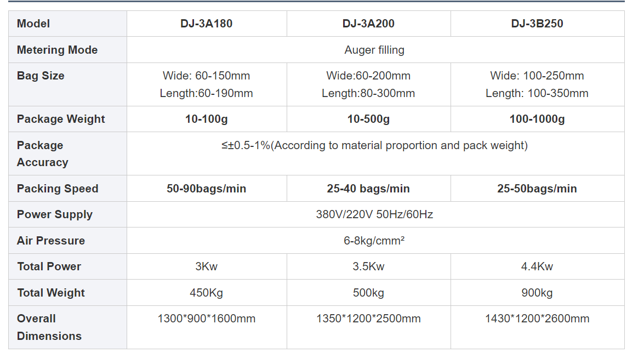Select the 50-90bags/min packing speed cell

pyautogui.click(x=206, y=189)
